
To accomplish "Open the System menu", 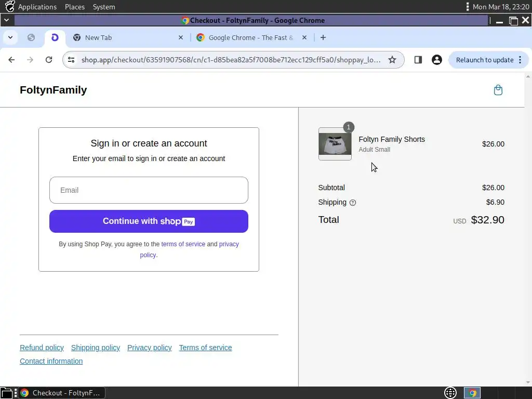I will tap(104, 7).
